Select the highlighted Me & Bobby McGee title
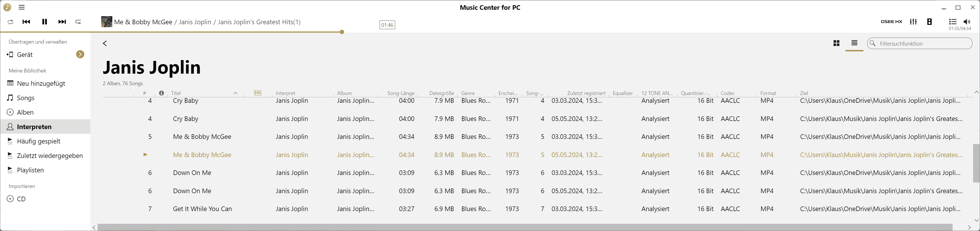Screen dimensions: 980x231 point(202,155)
